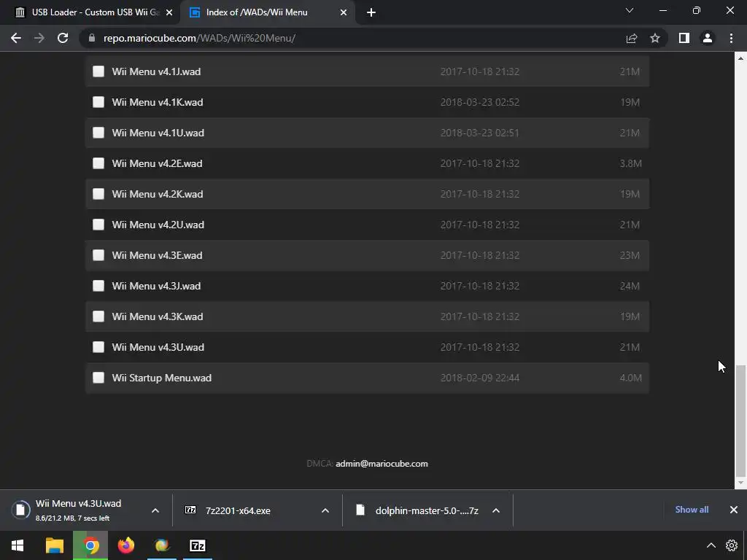Expand options for 7z2201-x64.exe download
Image resolution: width=747 pixels, height=560 pixels.
click(x=325, y=510)
